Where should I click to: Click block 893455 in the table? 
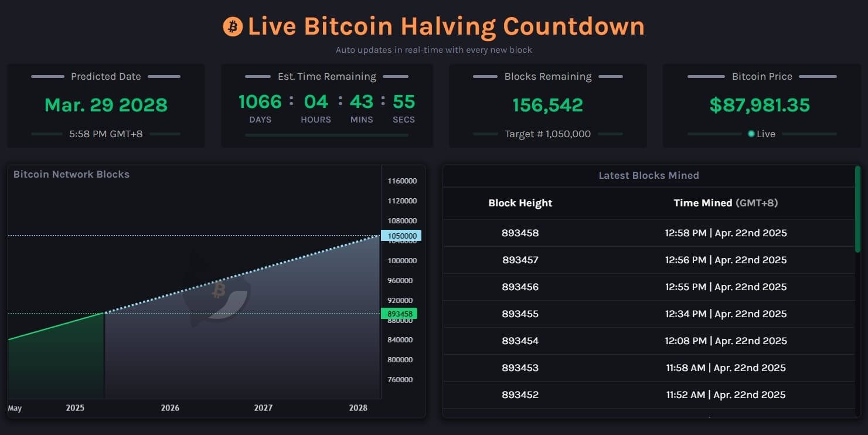[x=520, y=314]
